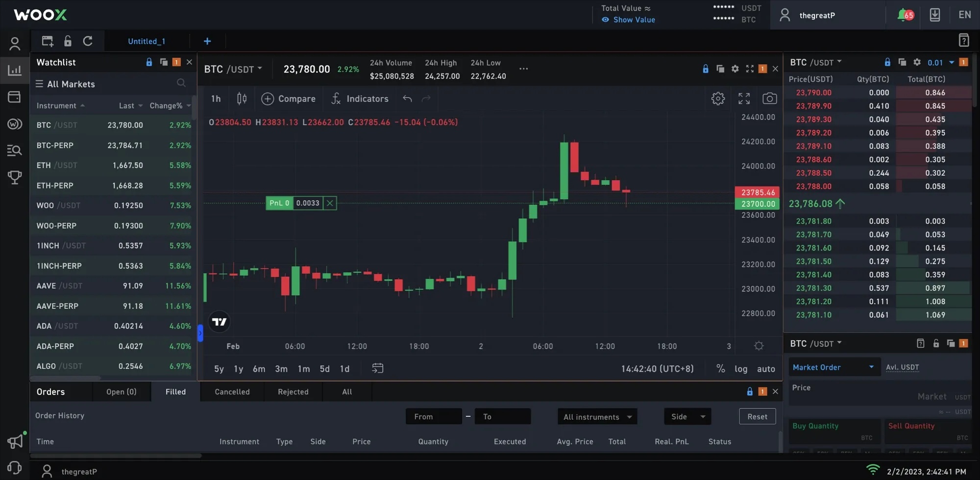Switch to the Cancelled orders tab
The image size is (980, 480).
(x=232, y=392)
